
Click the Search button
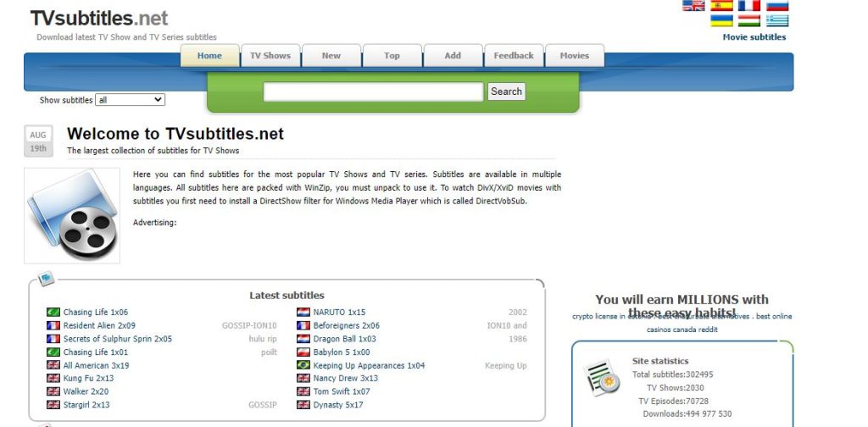point(506,91)
